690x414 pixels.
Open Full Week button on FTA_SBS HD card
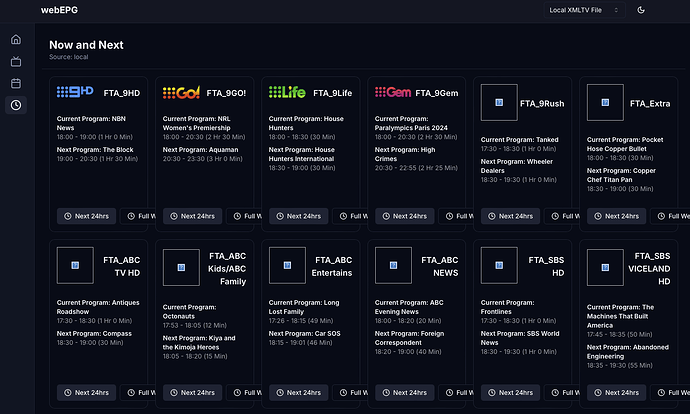click(562, 392)
